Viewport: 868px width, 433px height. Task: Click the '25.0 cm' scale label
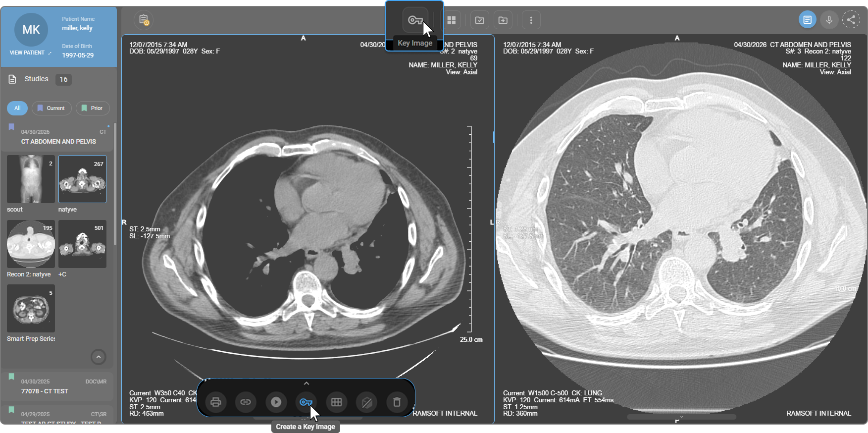tap(471, 340)
